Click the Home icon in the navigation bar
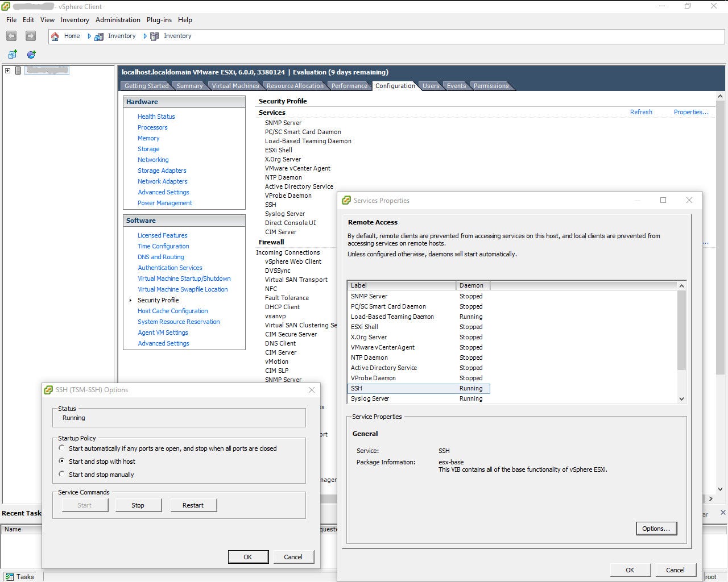728x582 pixels. click(x=55, y=36)
